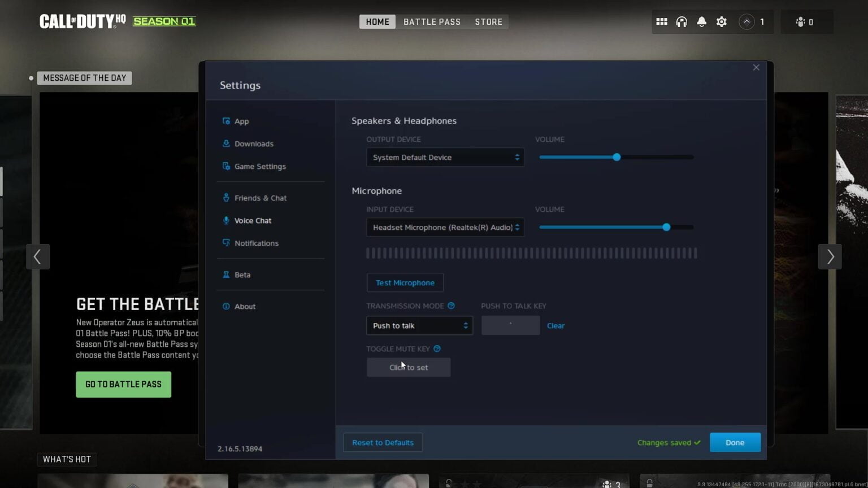Viewport: 868px width, 488px height.
Task: Open the apps grid icon in top bar
Action: tap(661, 21)
